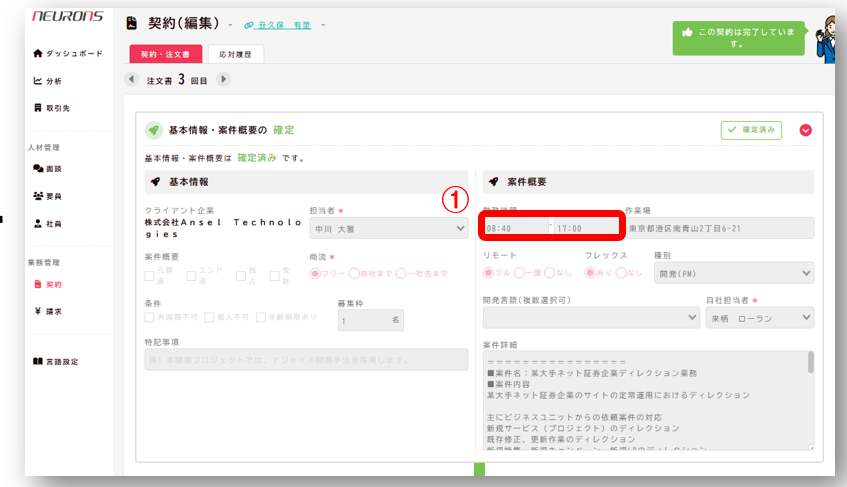This screenshot has width=847, height=487.
Task: Open 取引先 from the sidebar
Action: pyautogui.click(x=38, y=108)
